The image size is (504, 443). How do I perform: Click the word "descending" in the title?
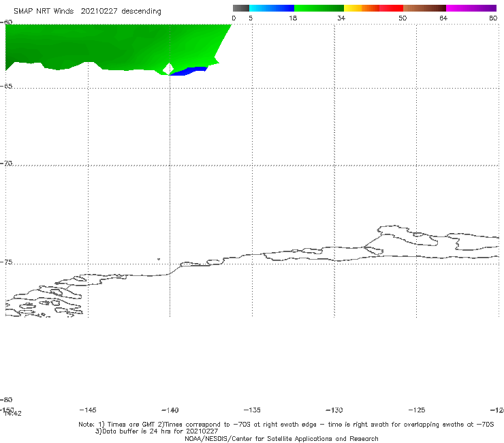pos(142,12)
